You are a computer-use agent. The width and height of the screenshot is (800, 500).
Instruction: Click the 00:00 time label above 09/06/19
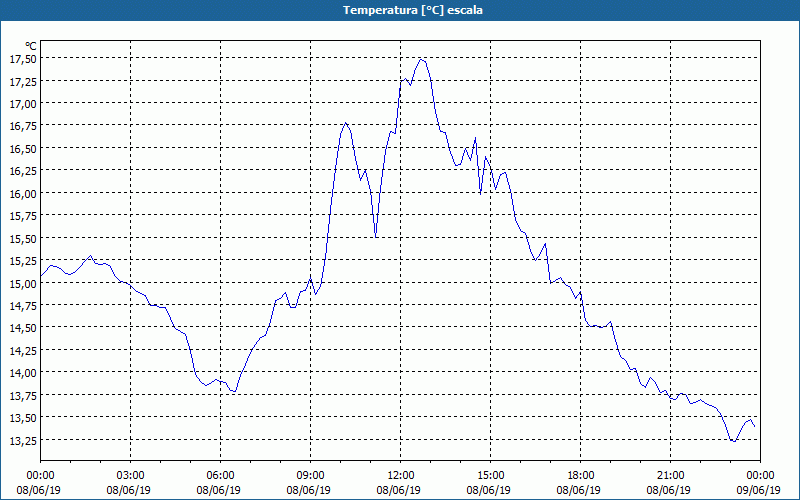point(760,476)
